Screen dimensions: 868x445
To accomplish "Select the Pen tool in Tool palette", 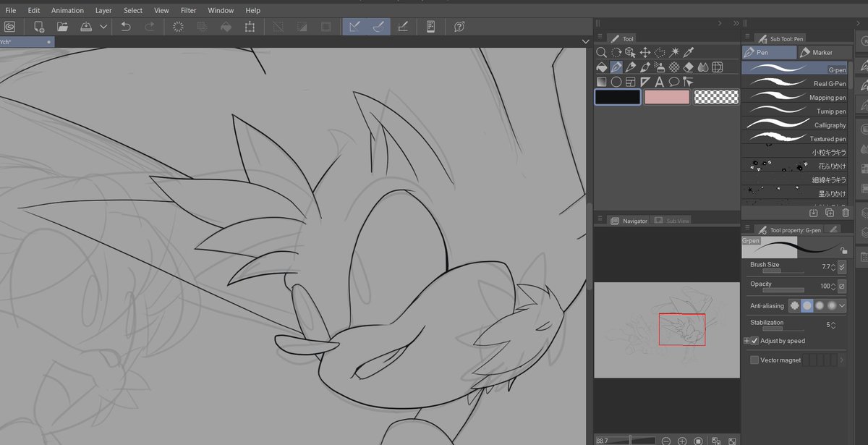I will click(616, 67).
